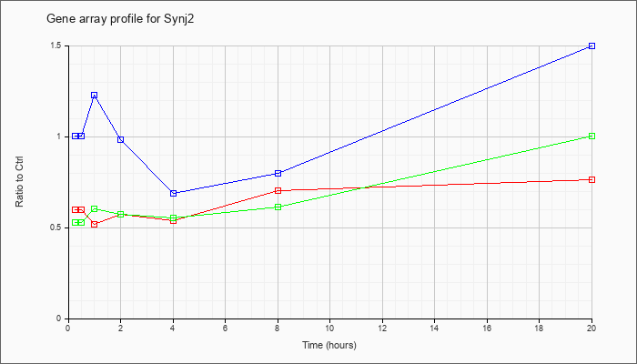Image resolution: width=637 pixels, height=364 pixels.
Task: Click the first green marker near 0.53
Action: (76, 222)
